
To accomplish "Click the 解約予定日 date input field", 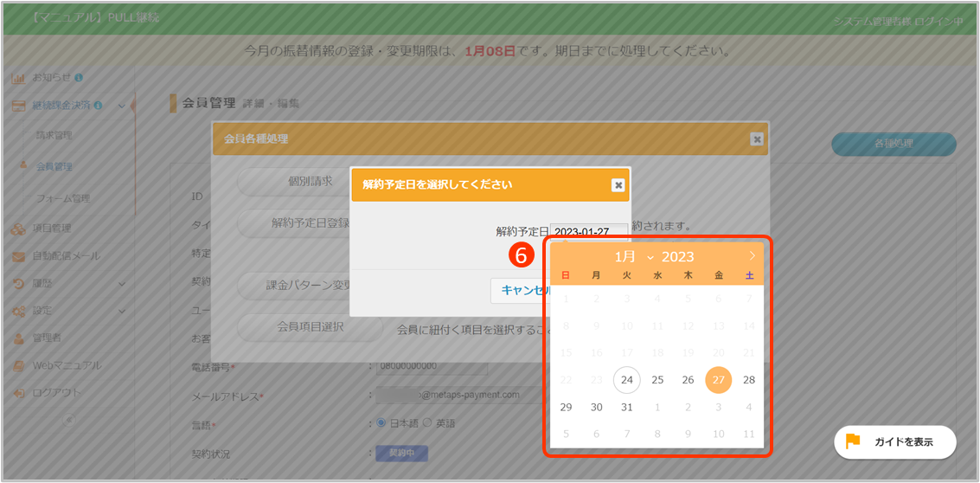I will coord(589,231).
